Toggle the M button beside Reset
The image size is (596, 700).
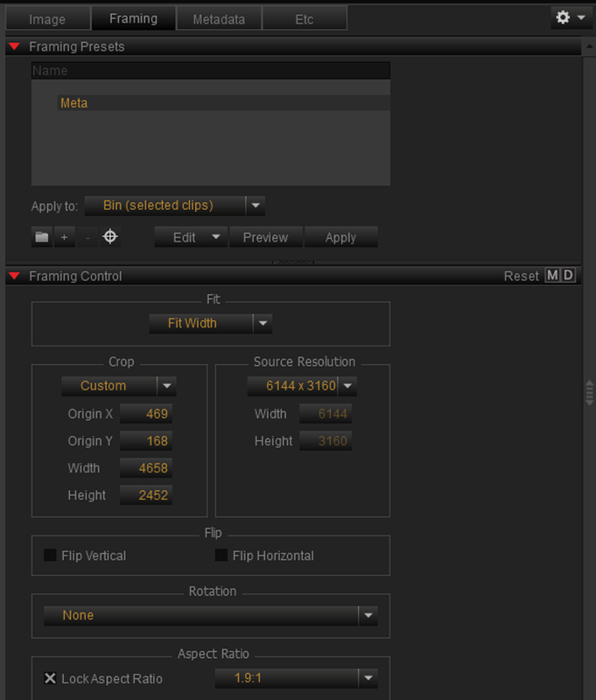click(x=552, y=276)
